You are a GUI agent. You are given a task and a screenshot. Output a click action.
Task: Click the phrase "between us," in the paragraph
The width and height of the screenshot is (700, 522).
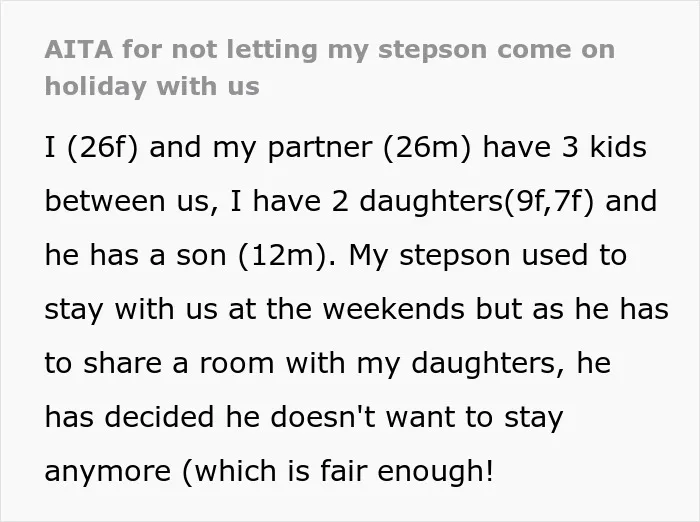tap(132, 201)
